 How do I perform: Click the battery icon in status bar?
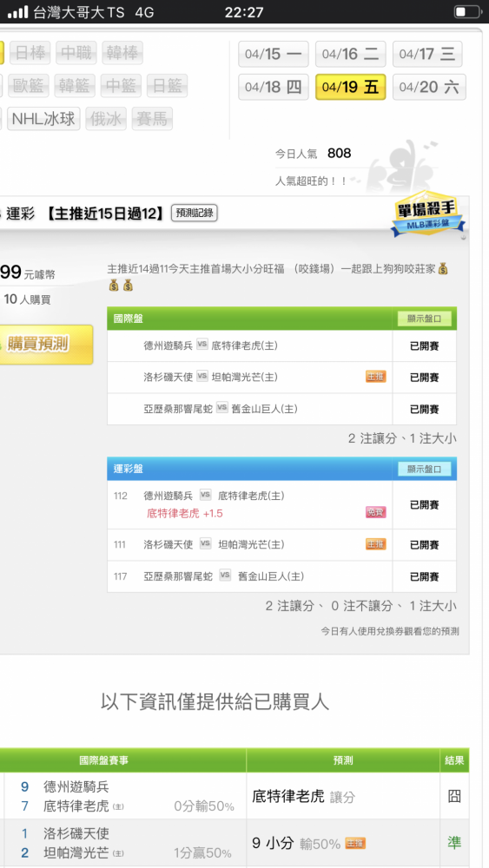(x=467, y=11)
